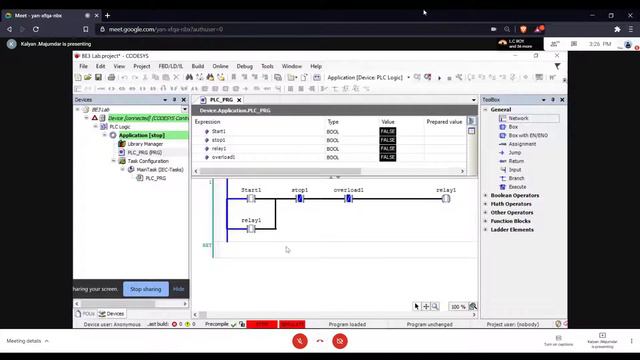This screenshot has width=640, height=360.
Task: Open the File menu
Action: pyautogui.click(x=83, y=66)
